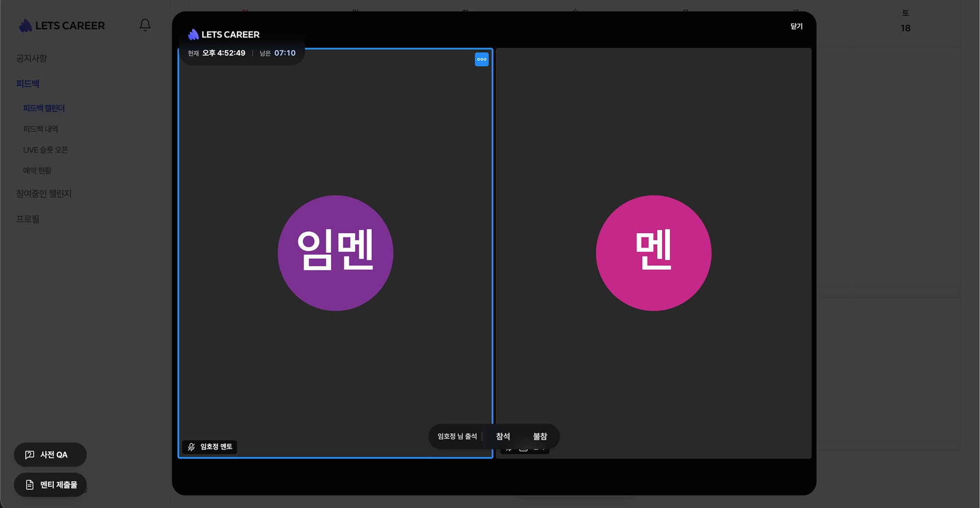The height and width of the screenshot is (508, 980).
Task: Click the current time 오후 4:52:49
Action: 223,53
